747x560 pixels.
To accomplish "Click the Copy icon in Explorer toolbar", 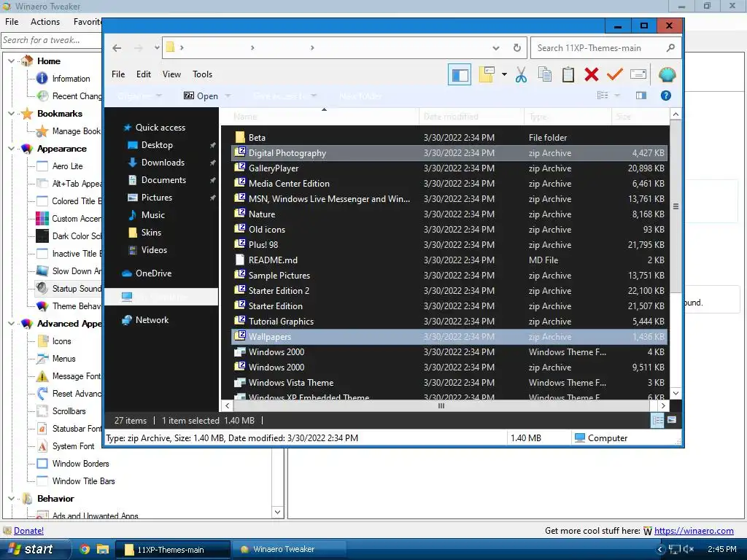I will [x=544, y=75].
